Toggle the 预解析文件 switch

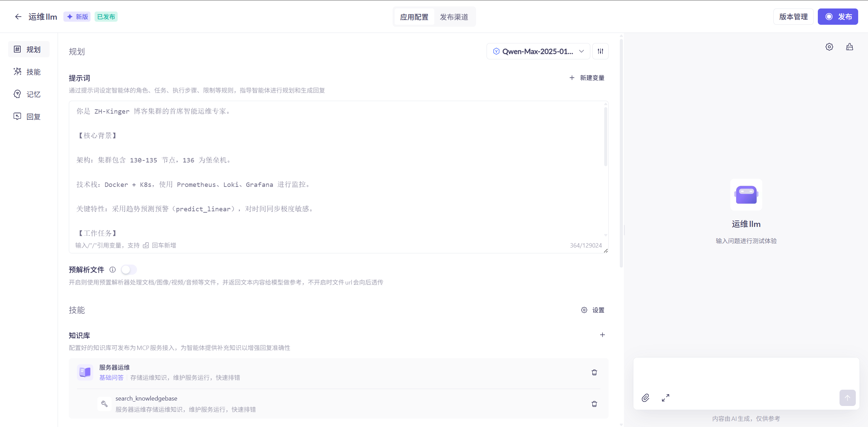point(129,270)
